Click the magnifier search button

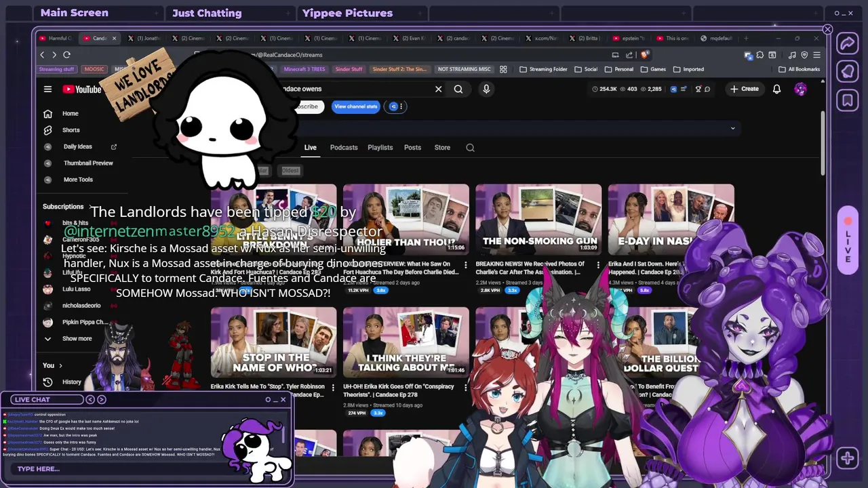coord(458,89)
